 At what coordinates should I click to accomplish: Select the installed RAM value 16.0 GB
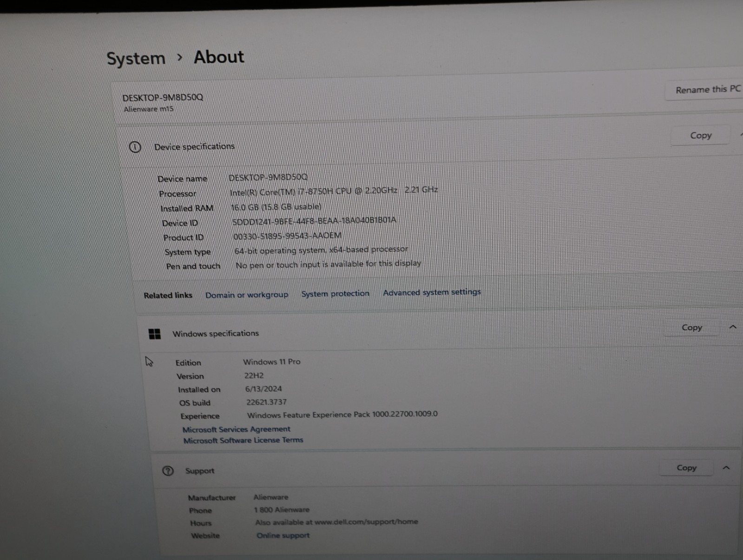276,207
